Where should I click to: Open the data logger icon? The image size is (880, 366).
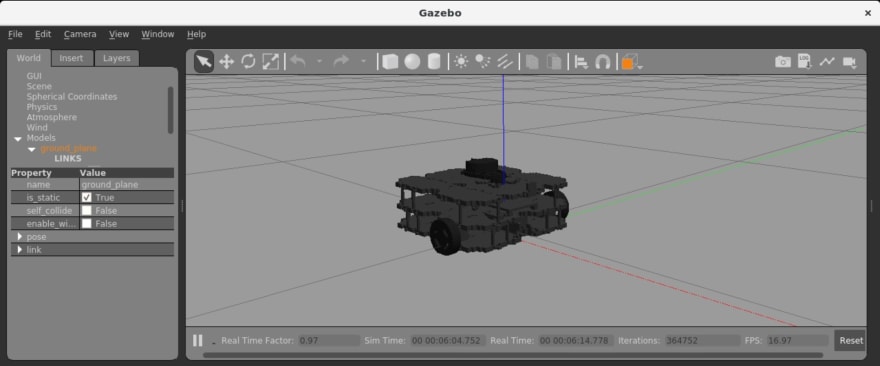[805, 61]
